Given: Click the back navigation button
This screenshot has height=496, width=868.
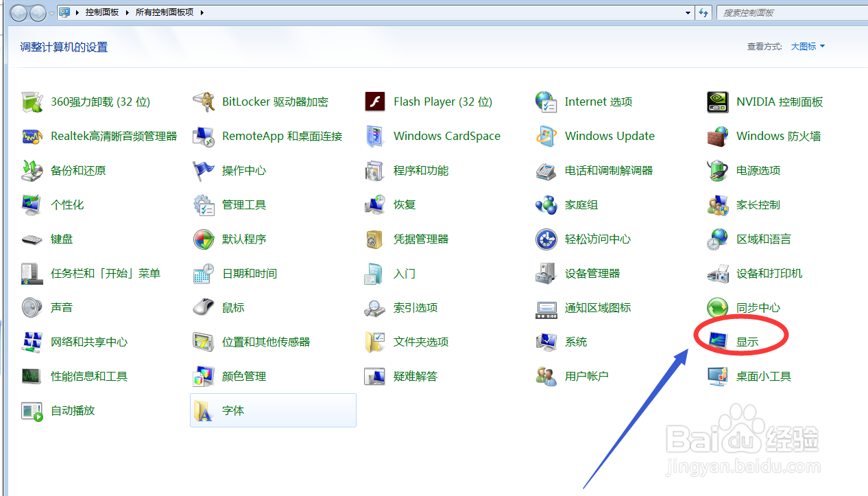Looking at the screenshot, I should (19, 12).
